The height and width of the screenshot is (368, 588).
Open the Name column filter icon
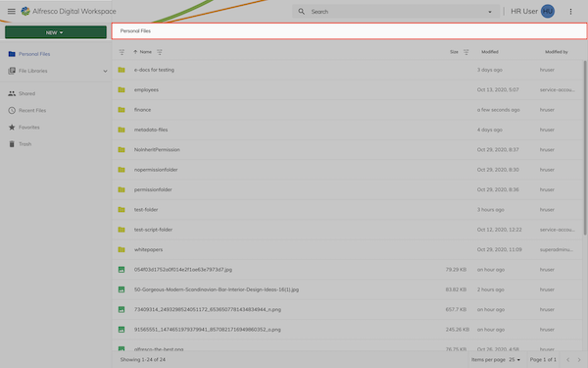click(x=160, y=52)
